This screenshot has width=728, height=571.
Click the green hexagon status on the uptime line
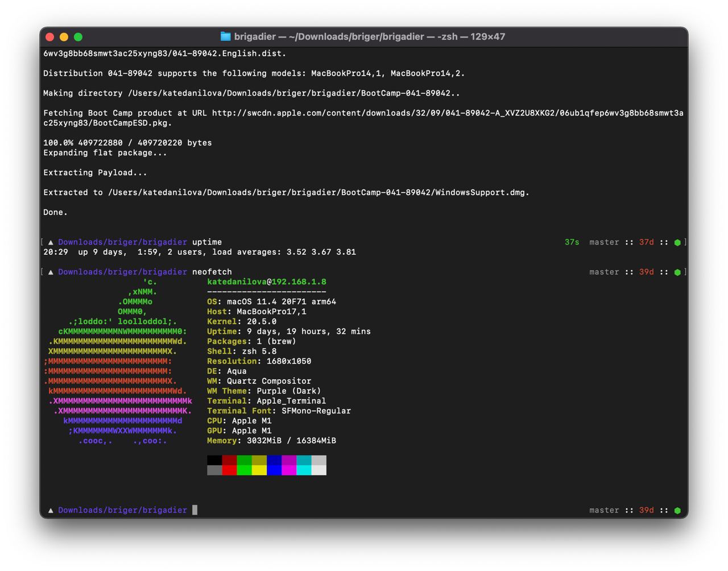click(677, 242)
